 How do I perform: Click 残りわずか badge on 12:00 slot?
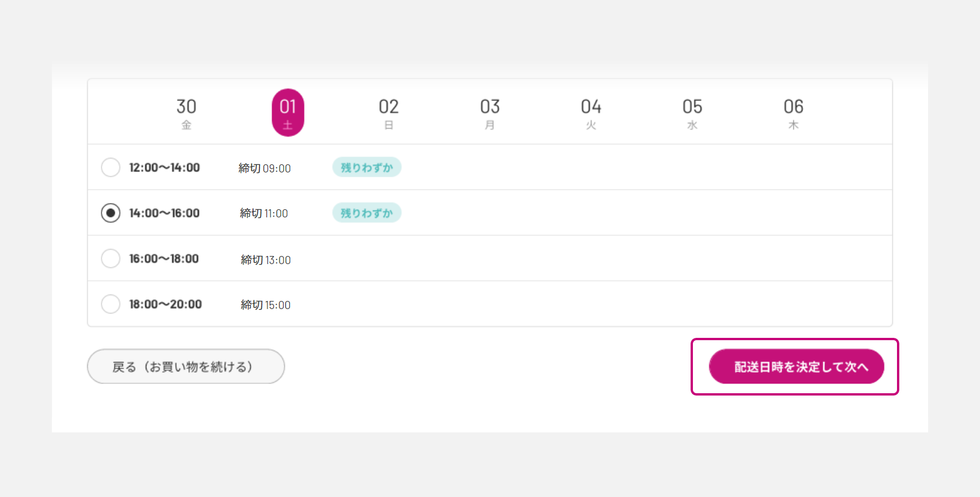367,167
